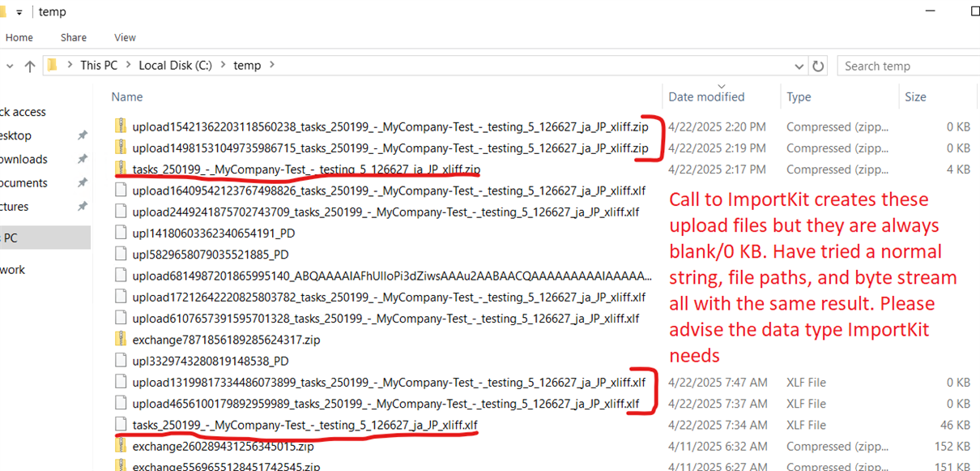Select exchange260289431256345015.zip file name
The height and width of the screenshot is (471, 980).
(223, 445)
